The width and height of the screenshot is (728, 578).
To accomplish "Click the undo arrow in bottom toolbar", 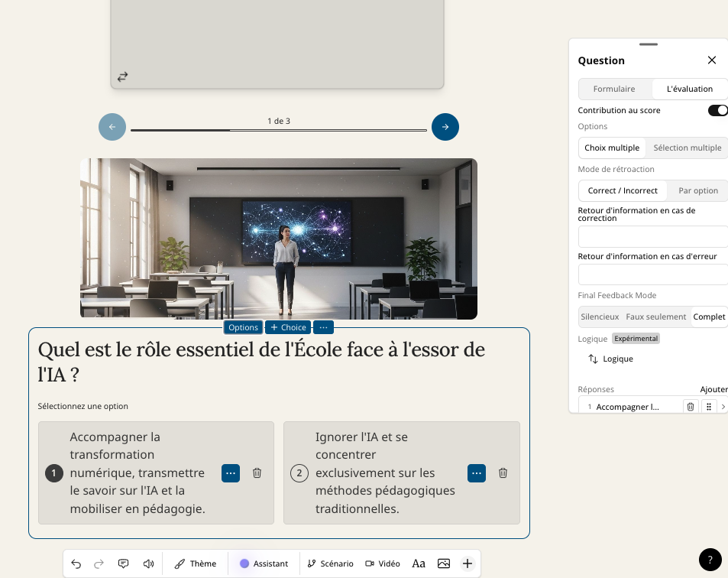I will [76, 563].
